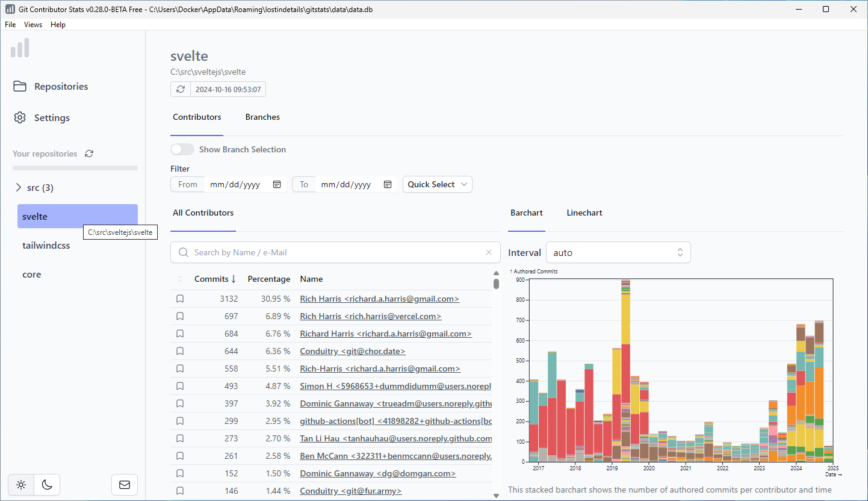
Task: Click the scroll down arrow of contributor list
Action: click(496, 495)
